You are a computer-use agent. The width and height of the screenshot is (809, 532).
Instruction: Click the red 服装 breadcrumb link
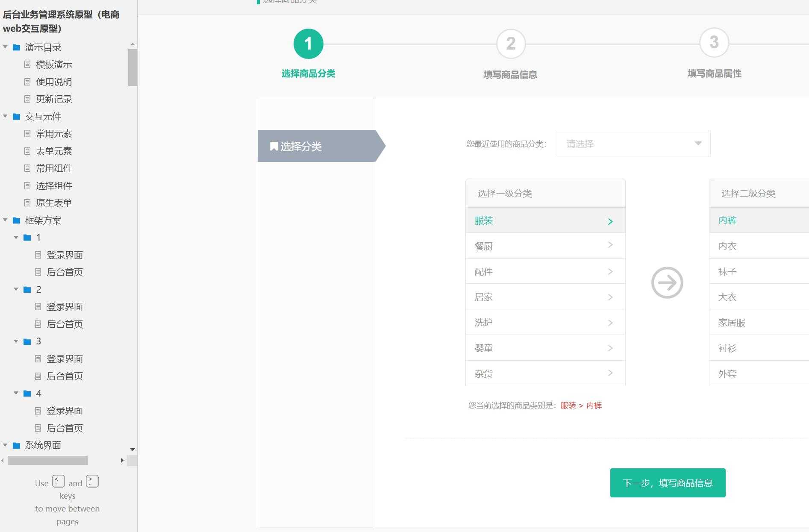click(x=567, y=406)
